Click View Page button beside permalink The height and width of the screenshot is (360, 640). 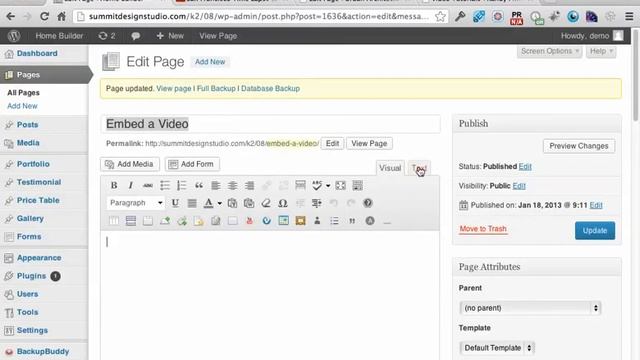369,144
